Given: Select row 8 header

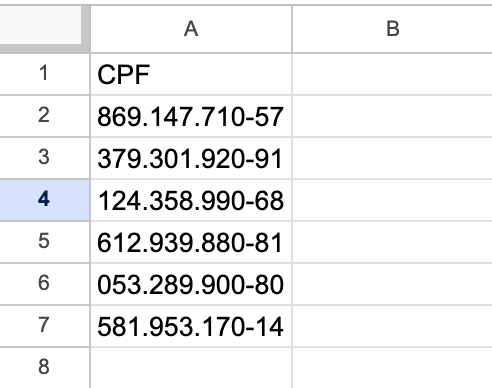Looking at the screenshot, I should tap(45, 368).
